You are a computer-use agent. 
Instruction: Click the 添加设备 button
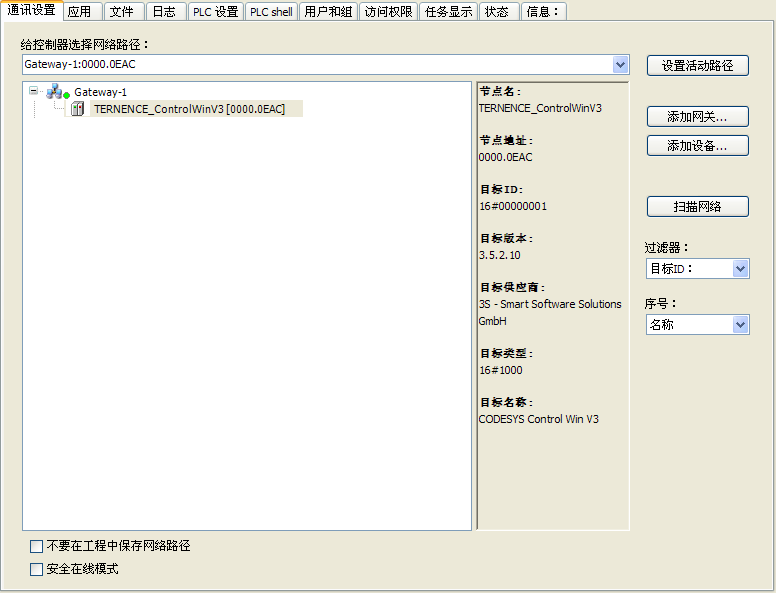click(x=698, y=146)
